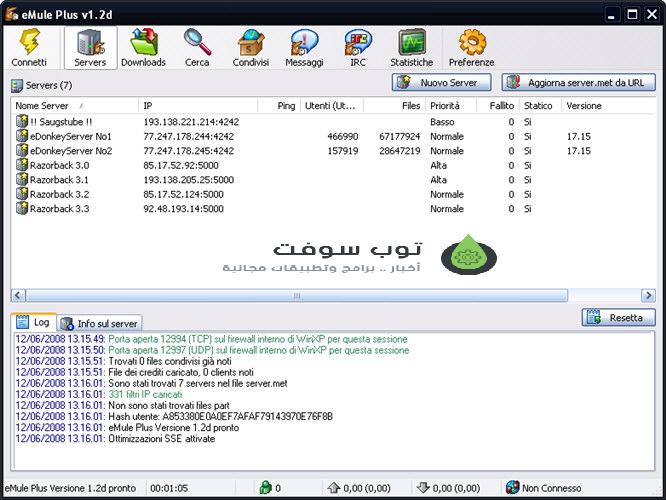This screenshot has height=500, width=666.
Task: Open the Condivisi shared files section
Action: pyautogui.click(x=251, y=48)
